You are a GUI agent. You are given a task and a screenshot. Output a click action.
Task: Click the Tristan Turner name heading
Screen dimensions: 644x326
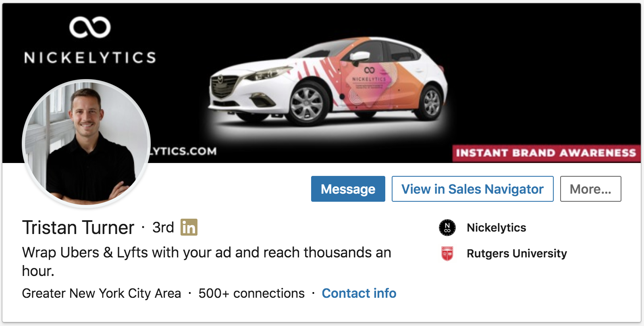point(78,228)
